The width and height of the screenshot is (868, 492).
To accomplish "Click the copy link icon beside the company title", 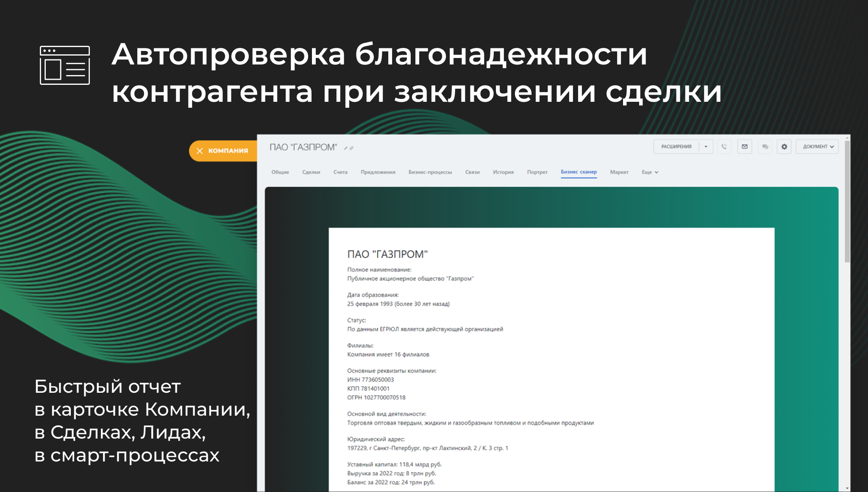I will tap(351, 148).
